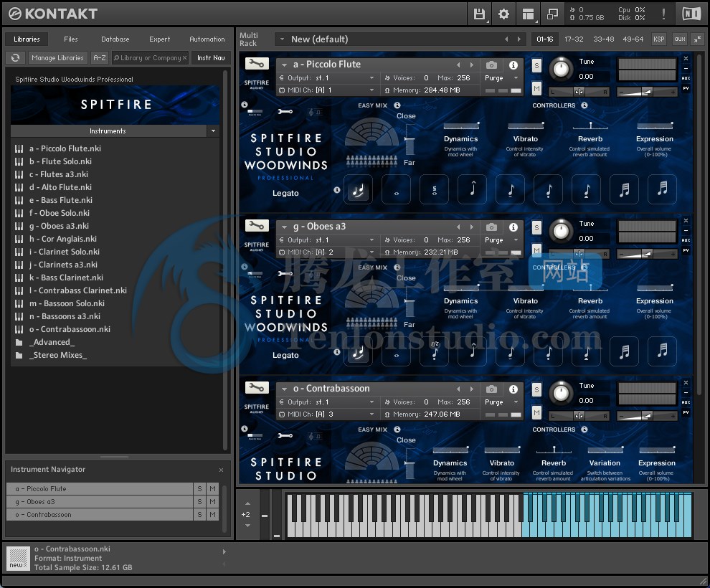Close the Instrument Navigator pane
Image resolution: width=710 pixels, height=588 pixels.
click(x=221, y=470)
